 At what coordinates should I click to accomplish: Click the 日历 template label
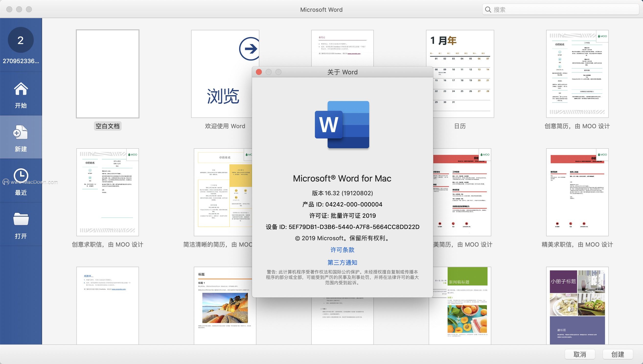[460, 126]
